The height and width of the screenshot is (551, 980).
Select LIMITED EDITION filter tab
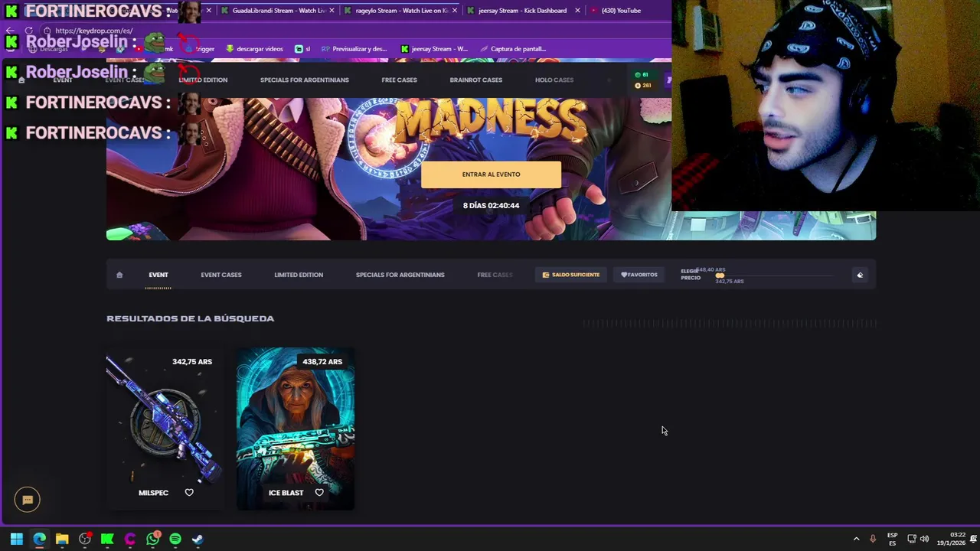point(299,275)
